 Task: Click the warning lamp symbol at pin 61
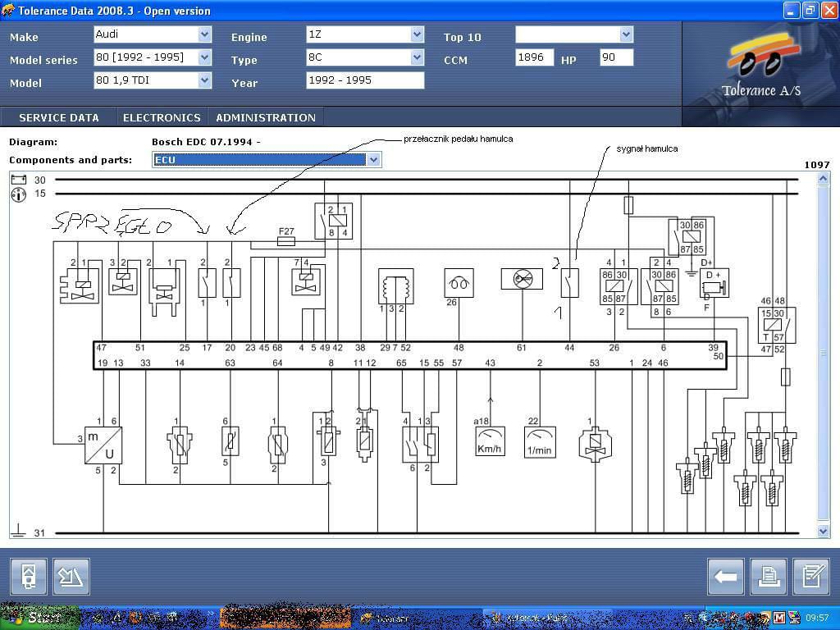[522, 279]
